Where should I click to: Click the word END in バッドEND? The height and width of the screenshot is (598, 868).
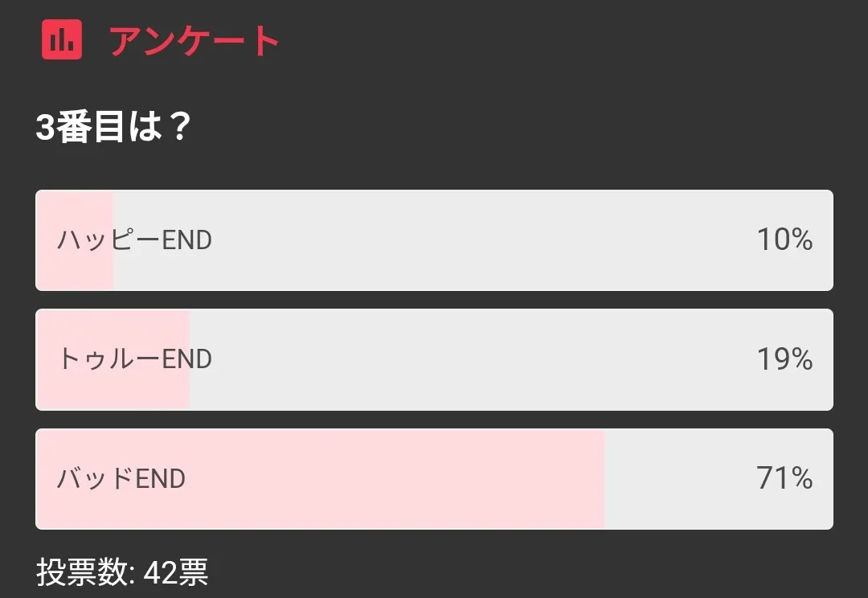(x=161, y=479)
